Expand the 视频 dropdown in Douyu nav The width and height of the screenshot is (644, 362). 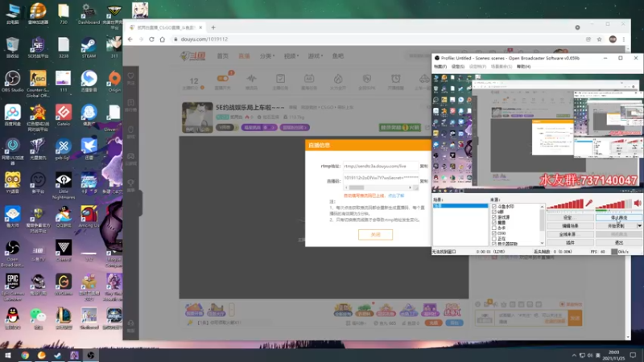[x=291, y=56]
